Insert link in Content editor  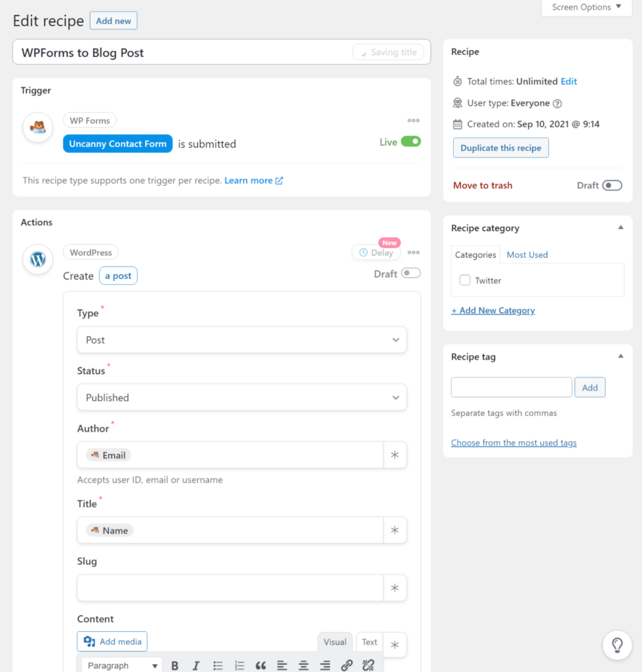pyautogui.click(x=347, y=665)
